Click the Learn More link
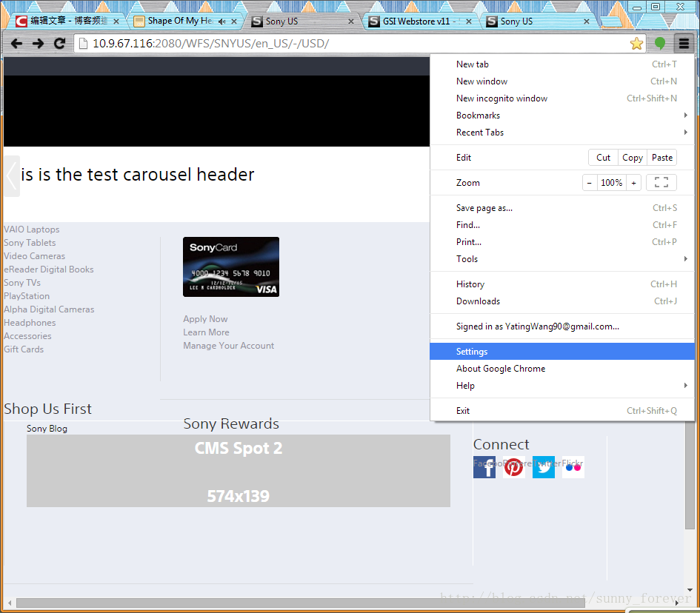This screenshot has height=613, width=700. coord(206,332)
